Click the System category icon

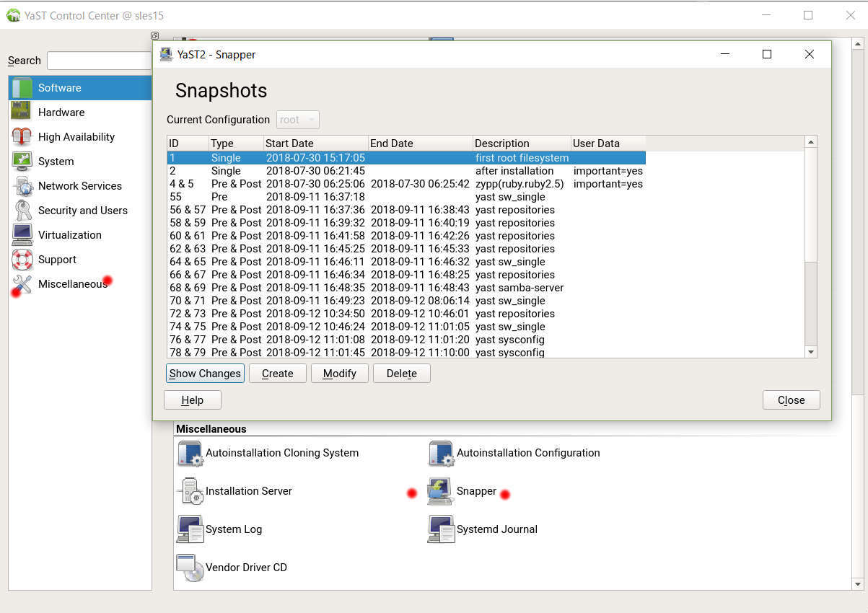[22, 161]
